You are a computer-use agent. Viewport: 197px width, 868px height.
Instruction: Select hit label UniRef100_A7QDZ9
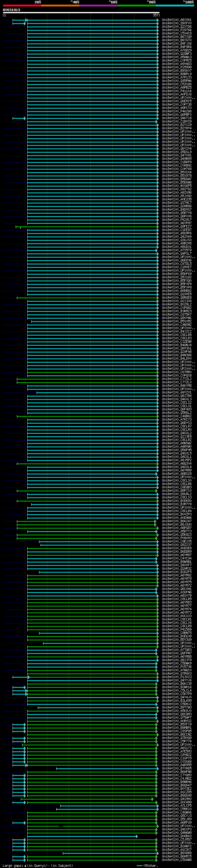[x=177, y=50]
